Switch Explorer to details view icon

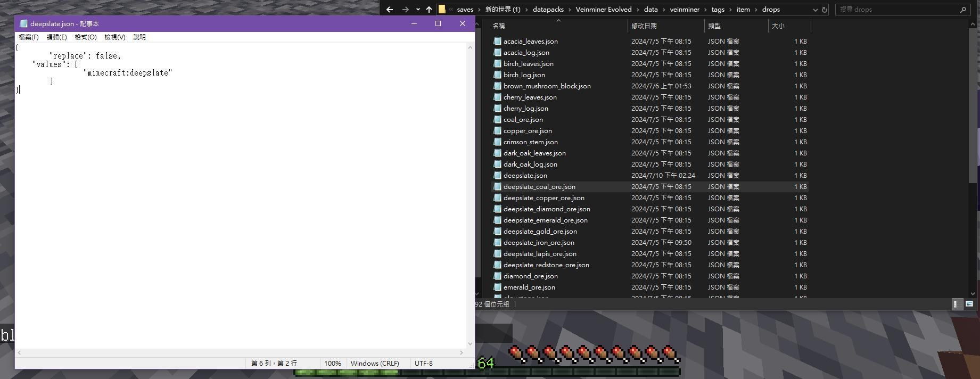tap(956, 304)
